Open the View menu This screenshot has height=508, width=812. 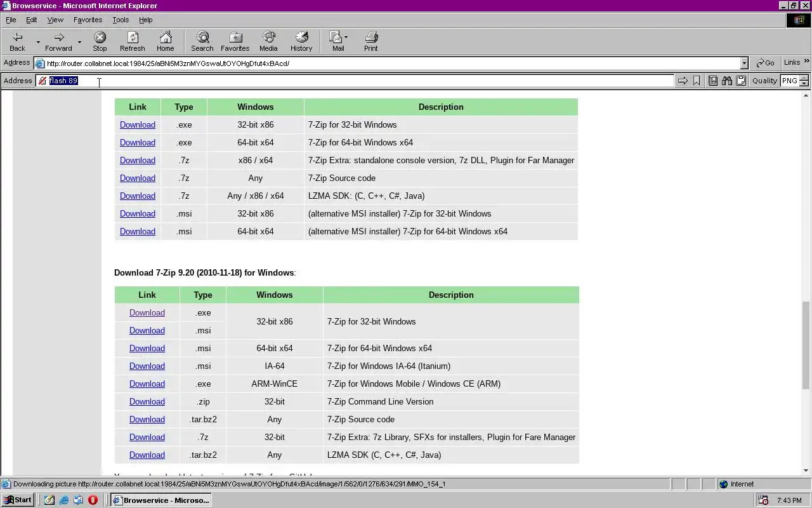pyautogui.click(x=55, y=20)
